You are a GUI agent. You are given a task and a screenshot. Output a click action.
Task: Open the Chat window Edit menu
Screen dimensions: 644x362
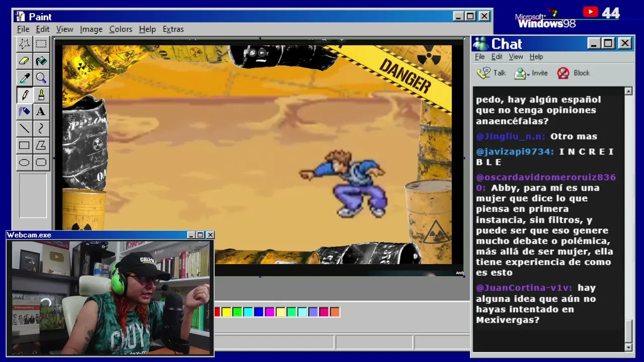click(x=497, y=57)
